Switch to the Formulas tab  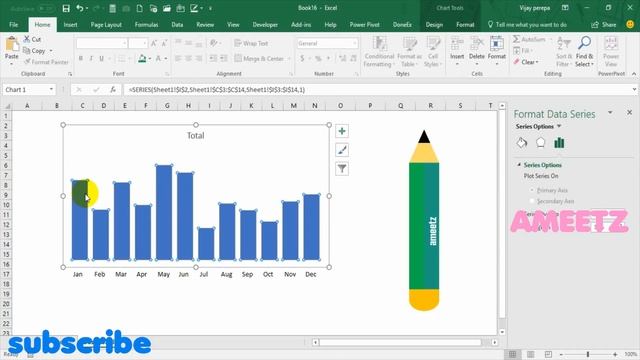click(147, 24)
